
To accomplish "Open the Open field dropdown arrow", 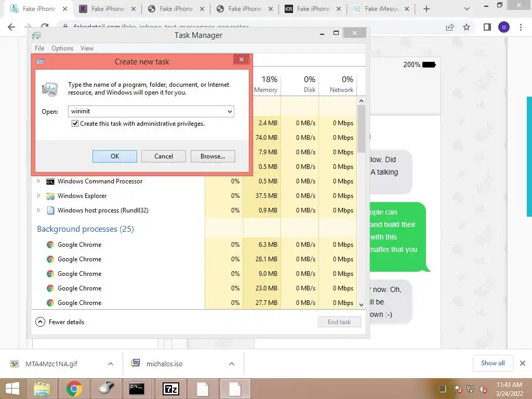I will (230, 111).
